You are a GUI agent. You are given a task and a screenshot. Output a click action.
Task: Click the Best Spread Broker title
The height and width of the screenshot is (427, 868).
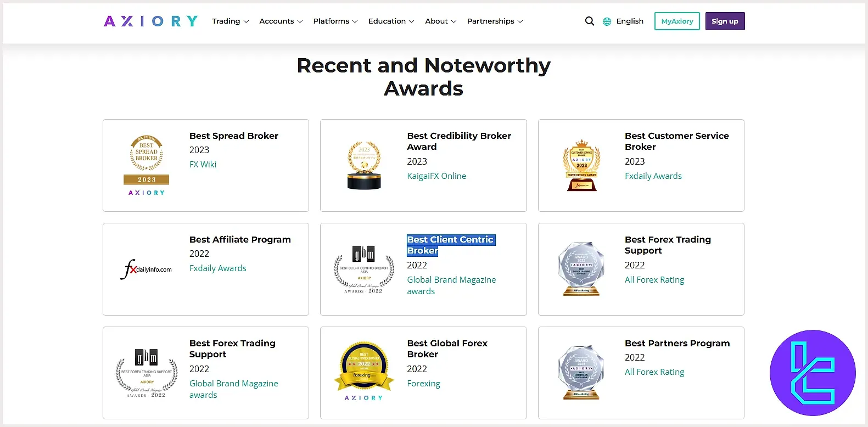coord(234,136)
